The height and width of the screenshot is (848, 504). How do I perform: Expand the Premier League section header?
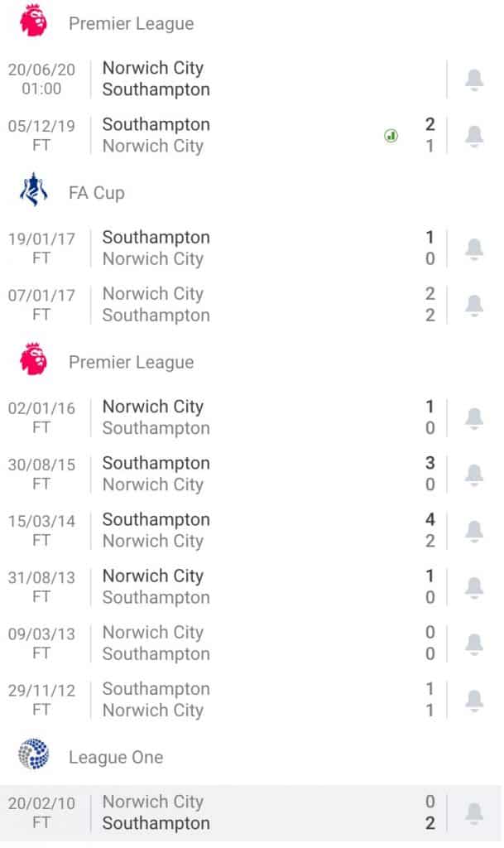pos(132,24)
